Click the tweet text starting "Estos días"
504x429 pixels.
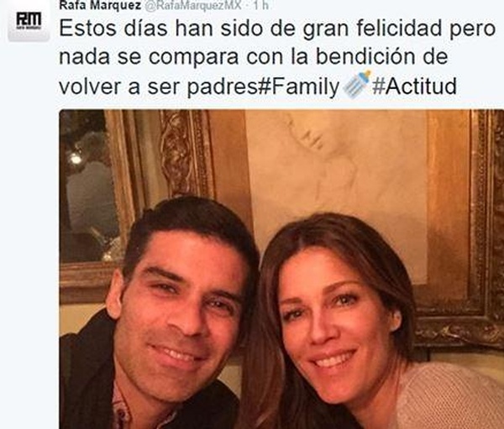click(x=276, y=58)
